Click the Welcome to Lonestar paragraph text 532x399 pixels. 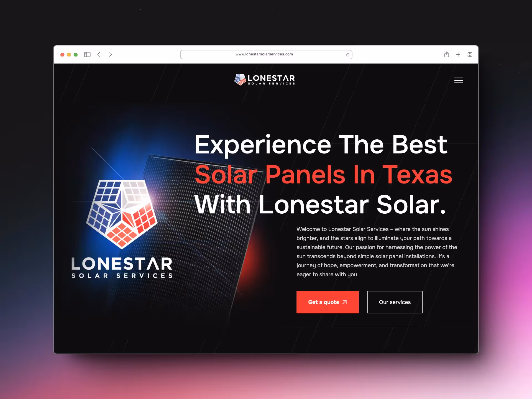coord(377,252)
